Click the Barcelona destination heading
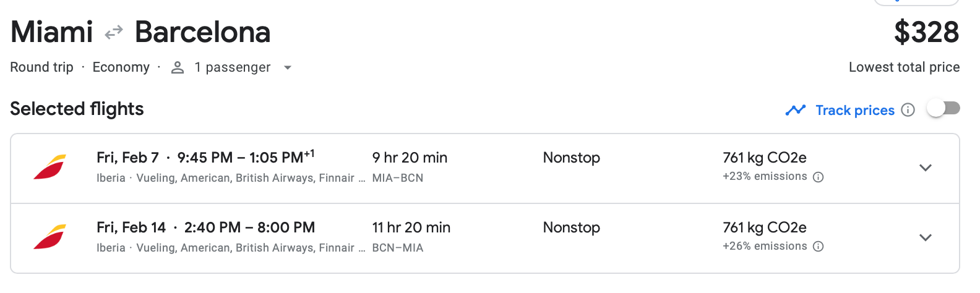This screenshot has height=293, width=980. point(202,32)
